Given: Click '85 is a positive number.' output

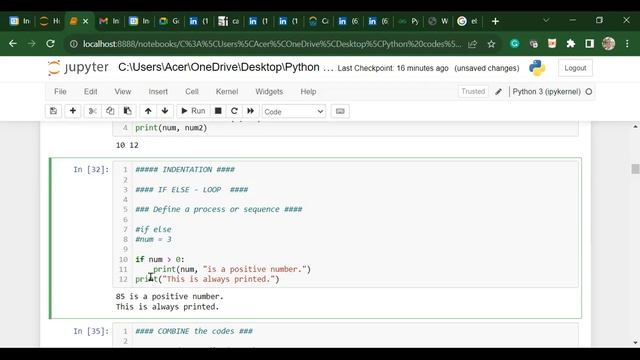Looking at the screenshot, I should [169, 296].
